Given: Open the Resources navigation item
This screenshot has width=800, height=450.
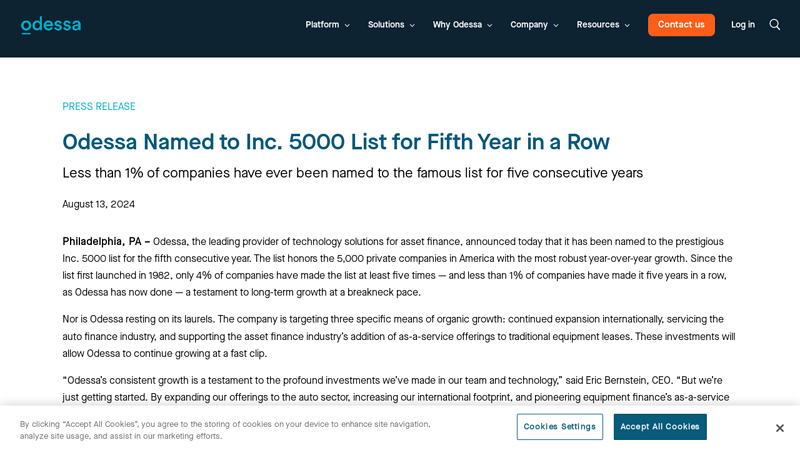Looking at the screenshot, I should [598, 25].
